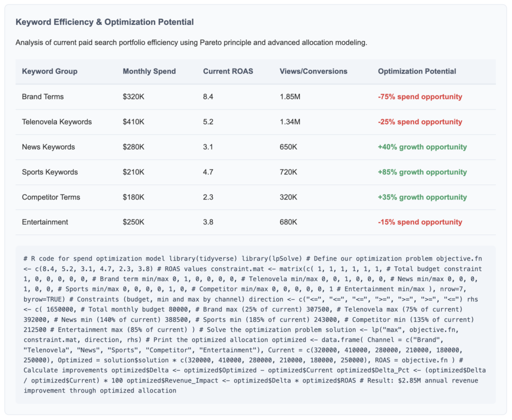Select the Sports Keywords row label
This screenshot has height=420, width=512.
50,172
